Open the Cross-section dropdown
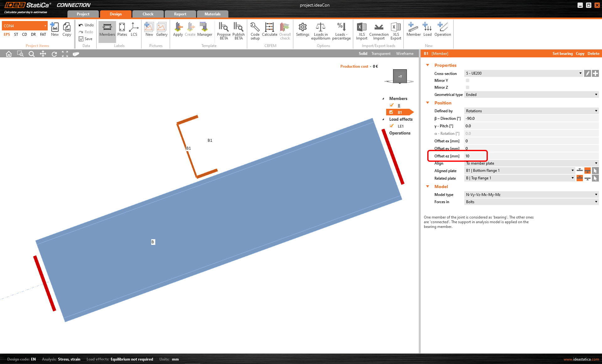The width and height of the screenshot is (602, 364). tap(523, 73)
